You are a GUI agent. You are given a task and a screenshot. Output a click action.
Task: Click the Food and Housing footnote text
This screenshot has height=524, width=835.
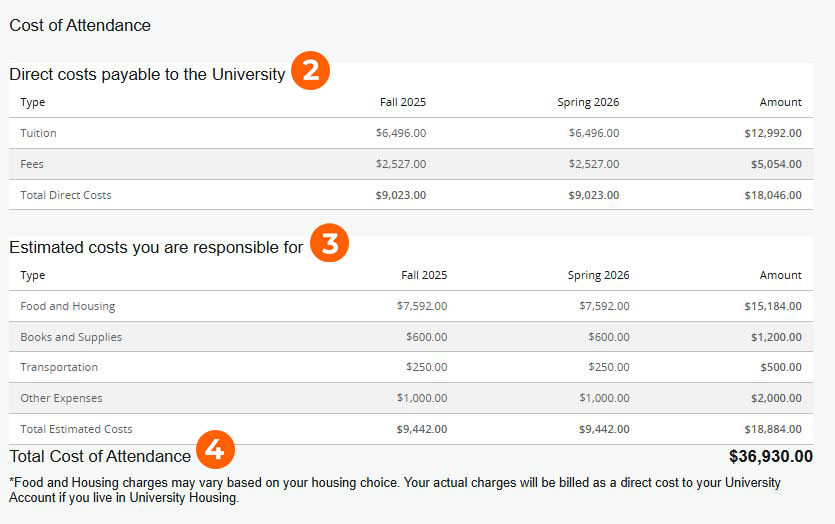395,490
